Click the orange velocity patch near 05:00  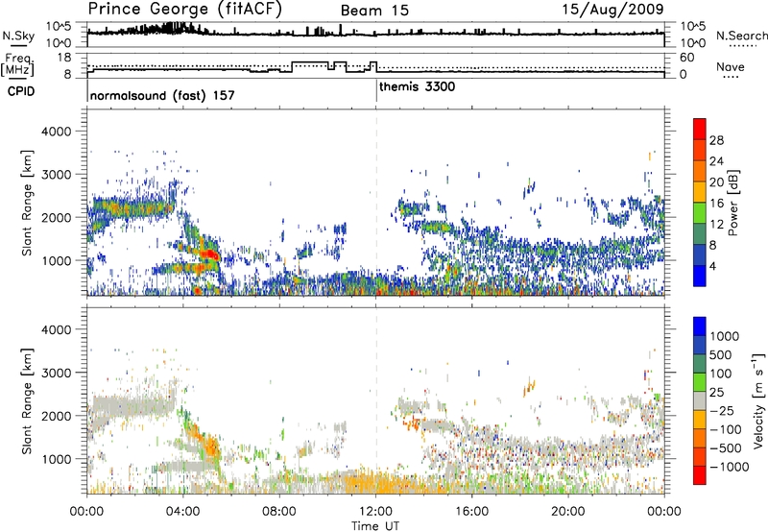[211, 446]
